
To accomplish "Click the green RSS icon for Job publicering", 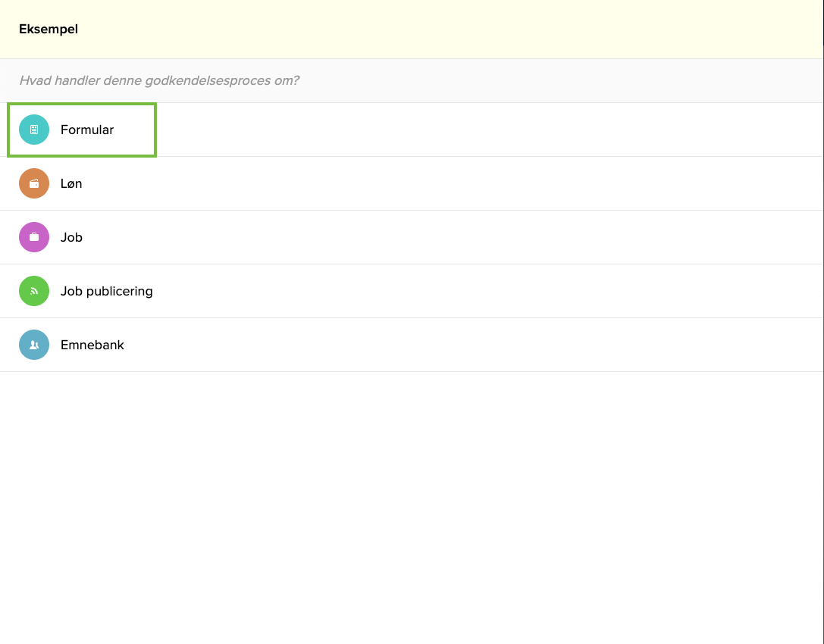I will tap(33, 290).
